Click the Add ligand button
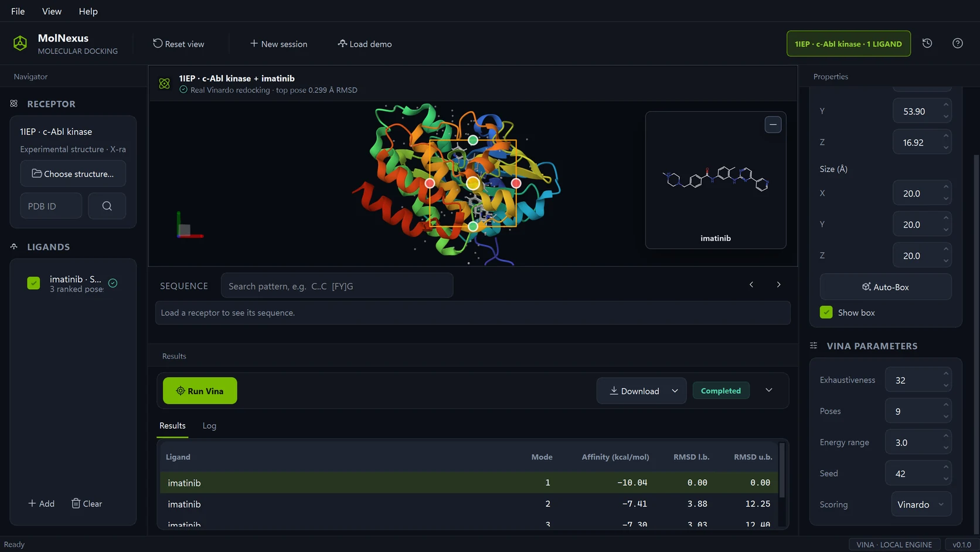980x552 pixels. [x=42, y=504]
